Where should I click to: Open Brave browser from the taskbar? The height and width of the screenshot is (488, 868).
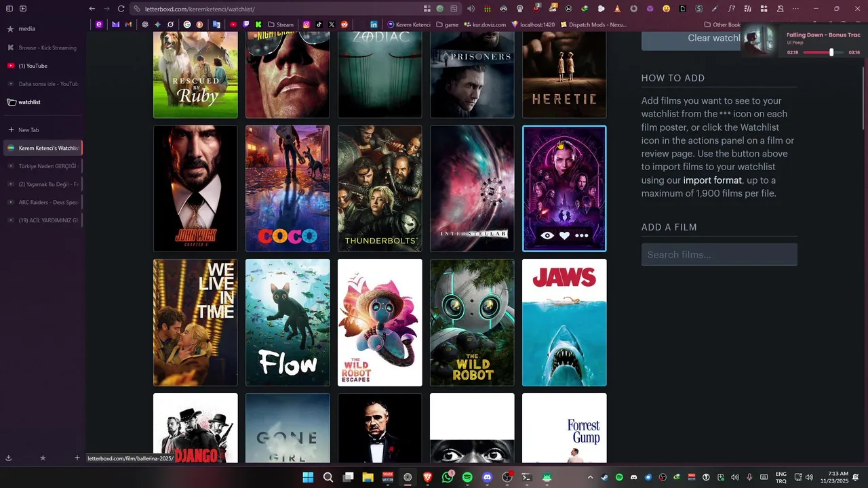(427, 477)
